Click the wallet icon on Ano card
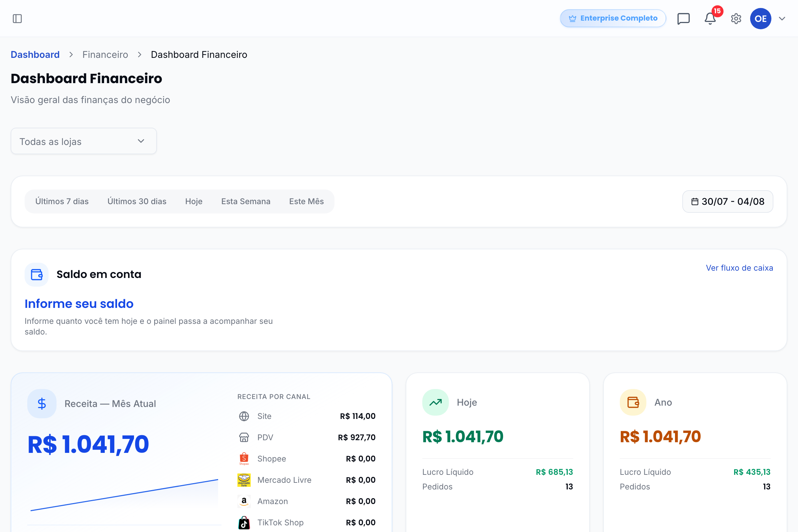Image resolution: width=798 pixels, height=532 pixels. [633, 402]
